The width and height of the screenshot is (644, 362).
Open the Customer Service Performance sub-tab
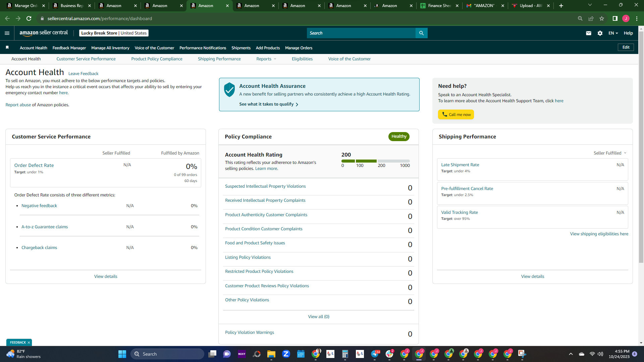click(x=86, y=59)
